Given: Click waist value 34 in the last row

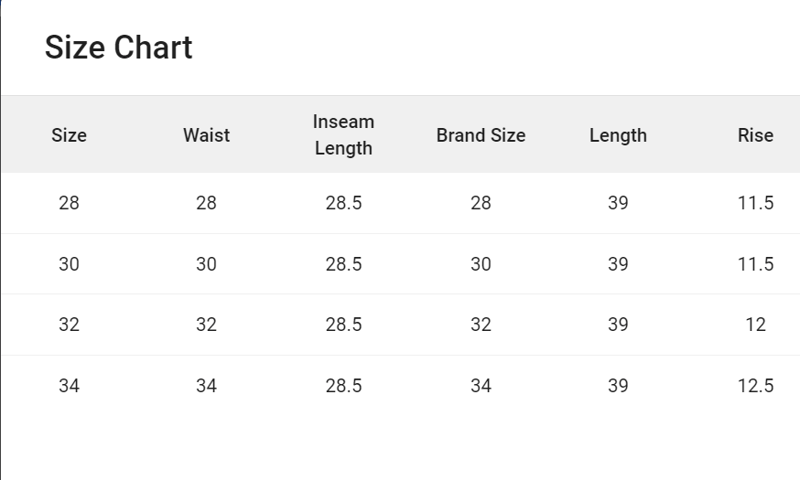Looking at the screenshot, I should coord(206,386).
